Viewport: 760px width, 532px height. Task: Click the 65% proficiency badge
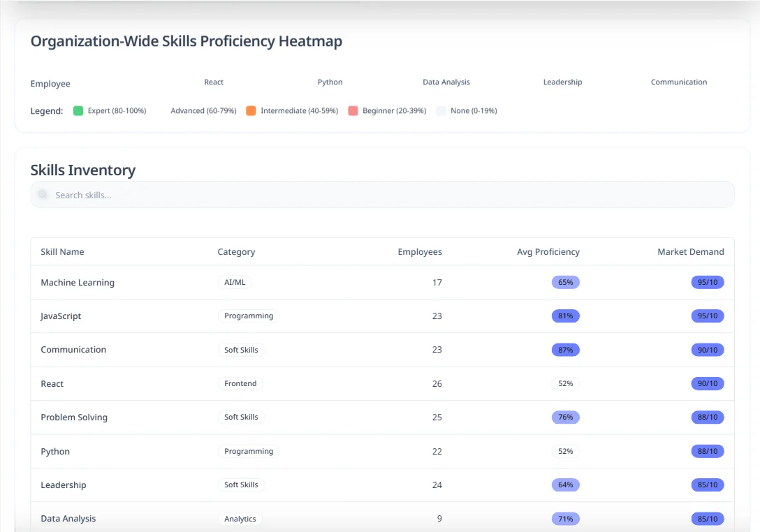[566, 282]
